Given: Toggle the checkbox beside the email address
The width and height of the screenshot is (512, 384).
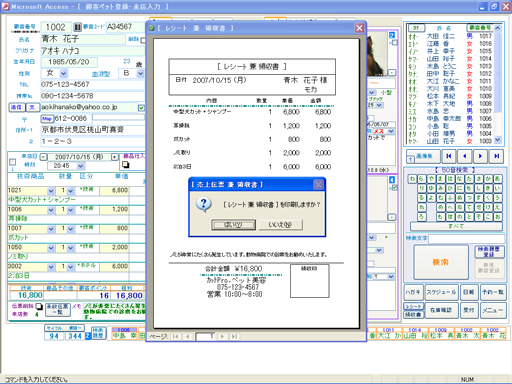Looking at the screenshot, I should click(x=141, y=108).
